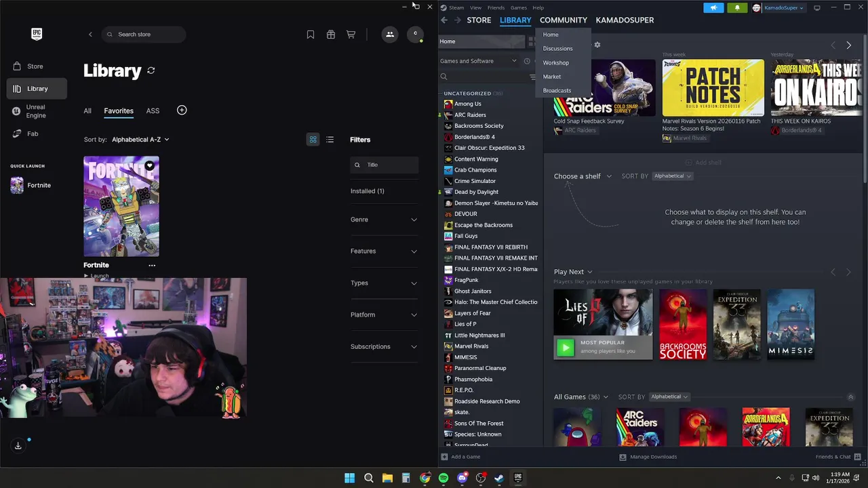Go back in Steam navigation
This screenshot has width=868, height=488.
pos(444,20)
